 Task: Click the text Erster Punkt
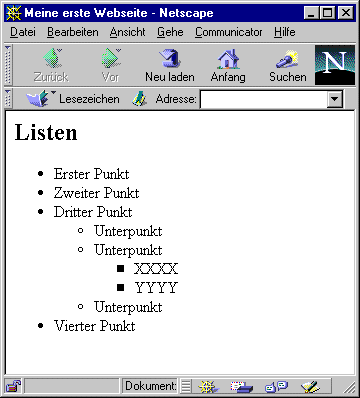91,174
